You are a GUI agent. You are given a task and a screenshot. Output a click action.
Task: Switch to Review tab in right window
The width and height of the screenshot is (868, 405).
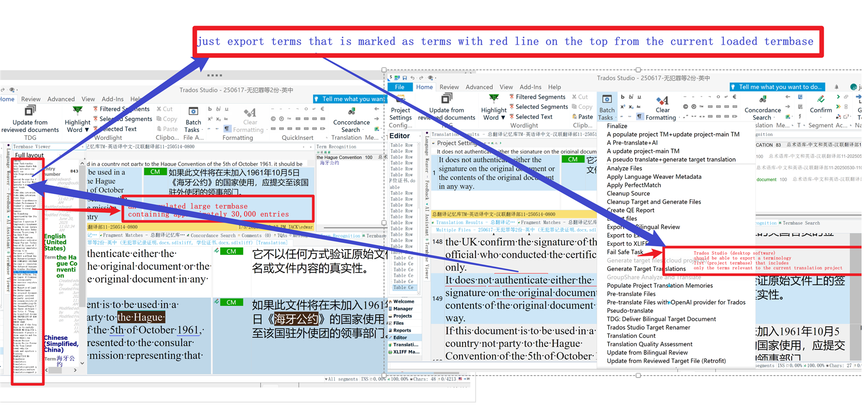pyautogui.click(x=449, y=87)
